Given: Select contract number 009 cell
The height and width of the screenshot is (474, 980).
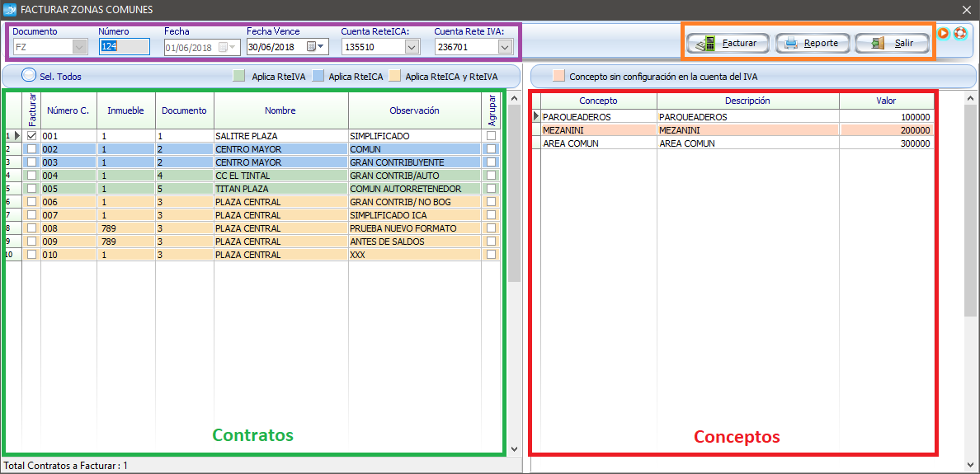Looking at the screenshot, I should coord(68,242).
